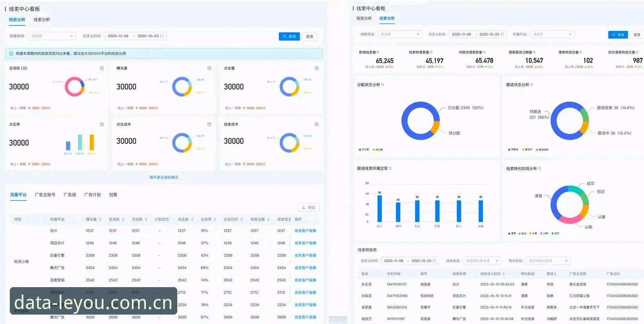Click blue 查询 button in left panel
This screenshot has height=324, width=644.
tap(289, 36)
